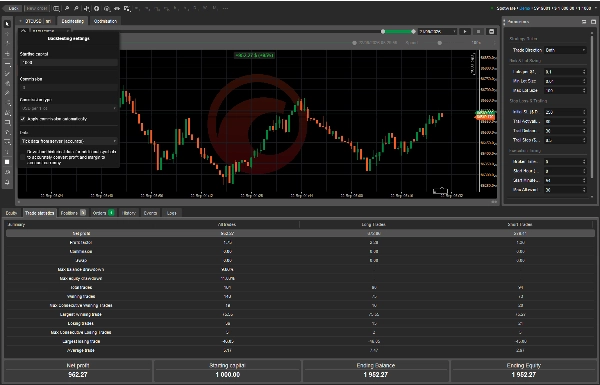Screen dimensions: 600x385
Task: Open the Orders tab
Action: point(103,213)
